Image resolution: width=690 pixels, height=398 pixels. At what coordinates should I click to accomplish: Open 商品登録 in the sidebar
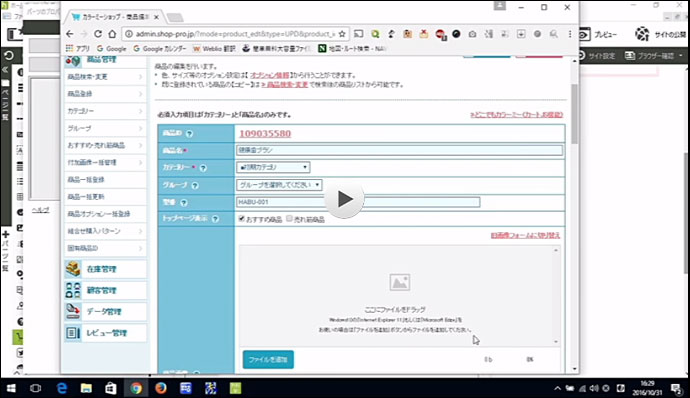coord(105,94)
